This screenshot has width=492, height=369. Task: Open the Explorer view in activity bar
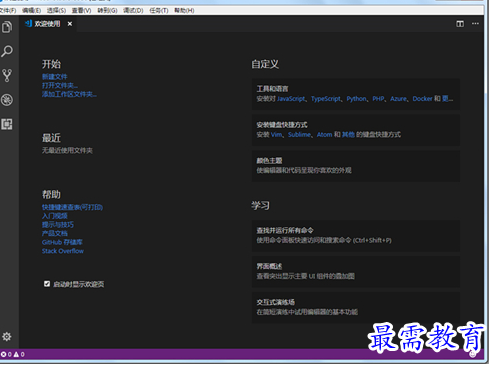pos(7,27)
